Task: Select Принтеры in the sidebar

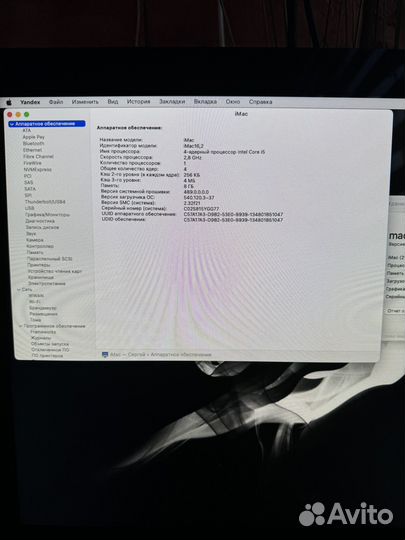Action: click(39, 265)
